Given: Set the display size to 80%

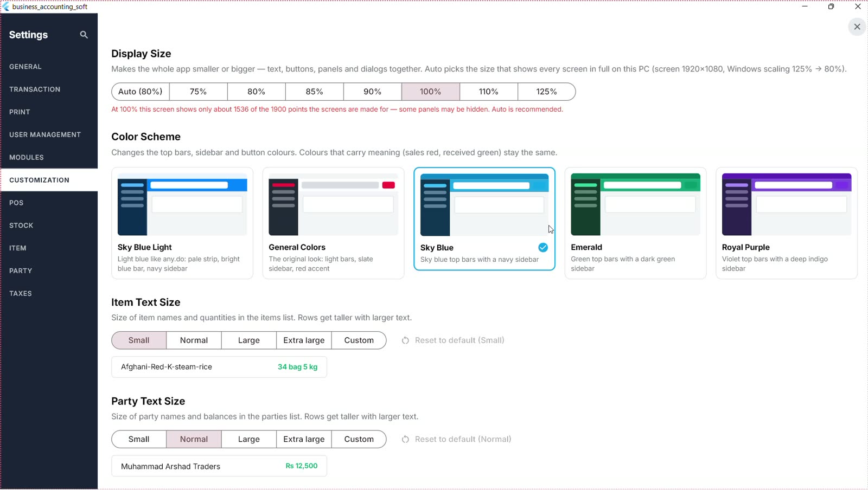Looking at the screenshot, I should 257,92.
